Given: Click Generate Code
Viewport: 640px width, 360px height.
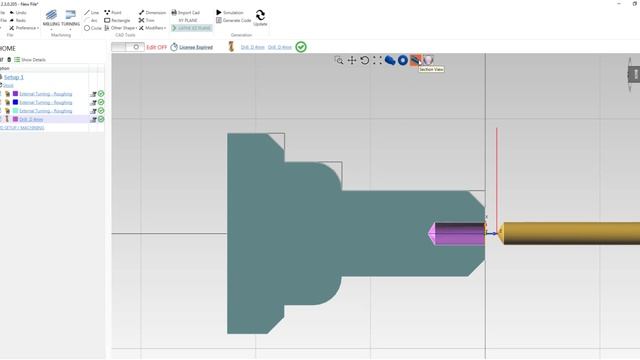Looking at the screenshot, I should pyautogui.click(x=233, y=20).
